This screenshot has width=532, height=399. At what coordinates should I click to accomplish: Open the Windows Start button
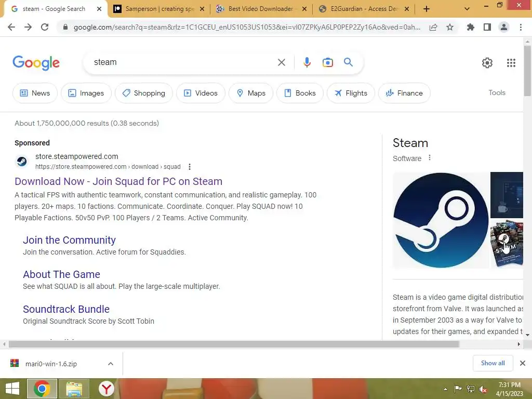[12, 389]
